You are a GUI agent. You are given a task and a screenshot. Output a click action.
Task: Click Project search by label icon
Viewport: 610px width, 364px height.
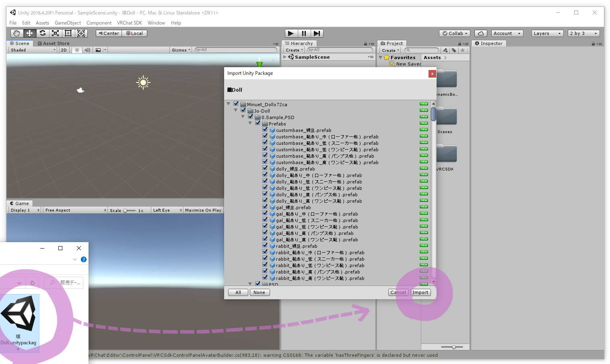(454, 50)
